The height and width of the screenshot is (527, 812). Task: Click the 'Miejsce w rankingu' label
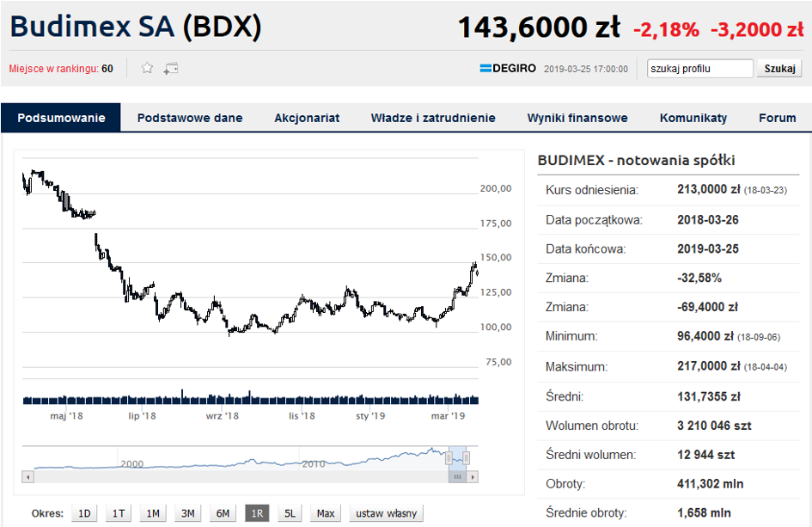coord(54,69)
